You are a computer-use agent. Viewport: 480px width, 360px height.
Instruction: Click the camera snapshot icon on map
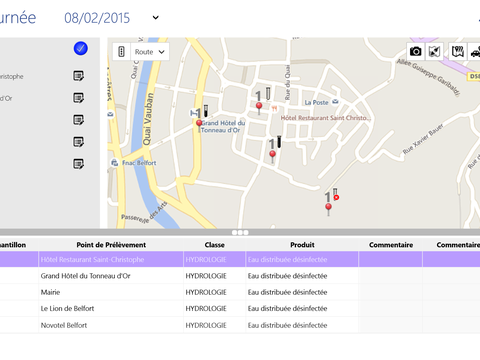click(x=415, y=51)
